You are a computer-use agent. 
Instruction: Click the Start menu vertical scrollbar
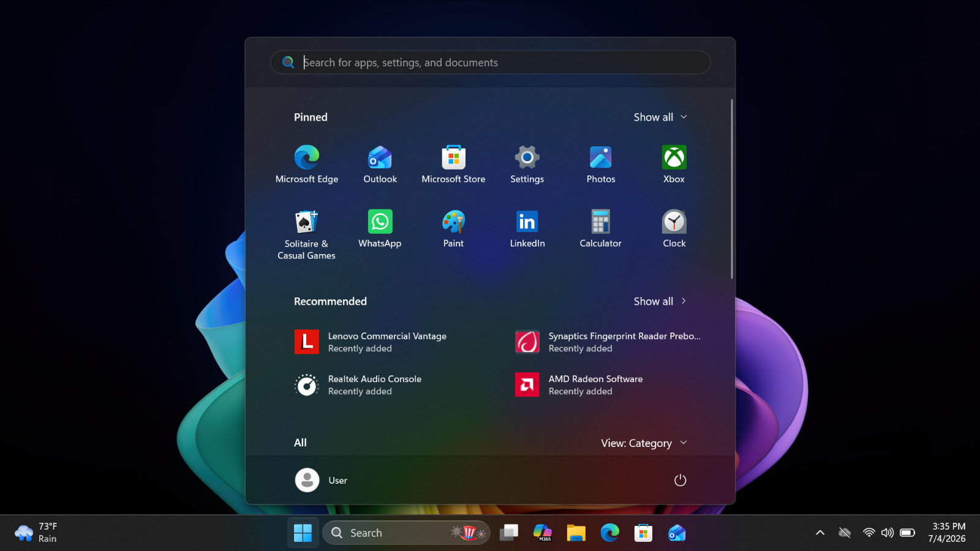[732, 189]
